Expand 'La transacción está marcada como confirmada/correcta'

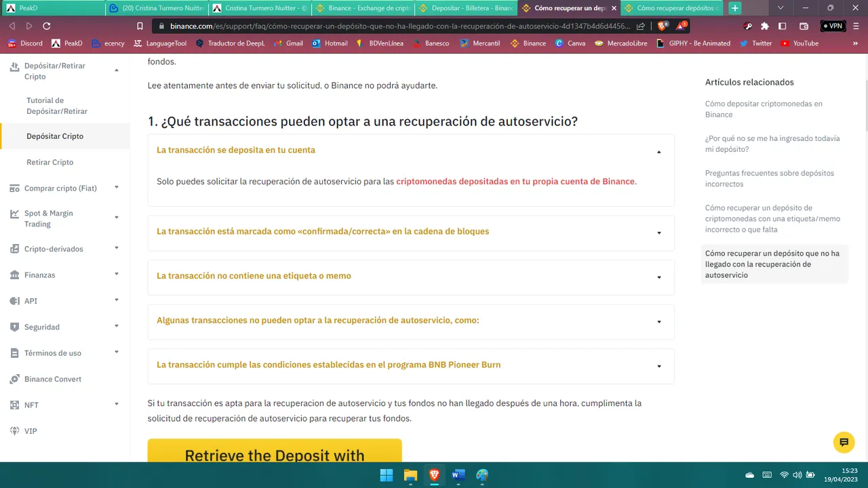point(410,232)
